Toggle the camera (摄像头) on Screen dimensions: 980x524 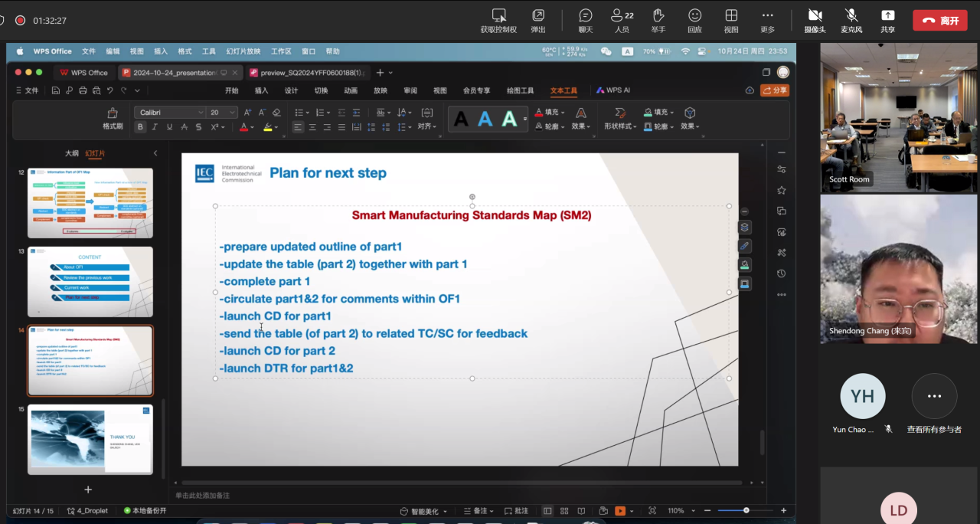click(x=815, y=16)
